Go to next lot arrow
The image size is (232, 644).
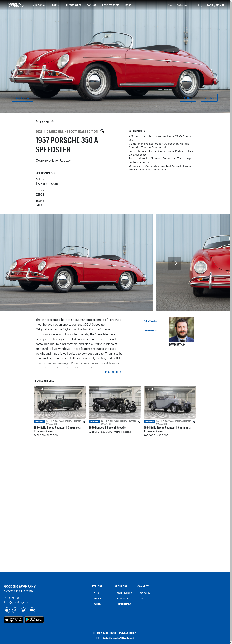53,121
